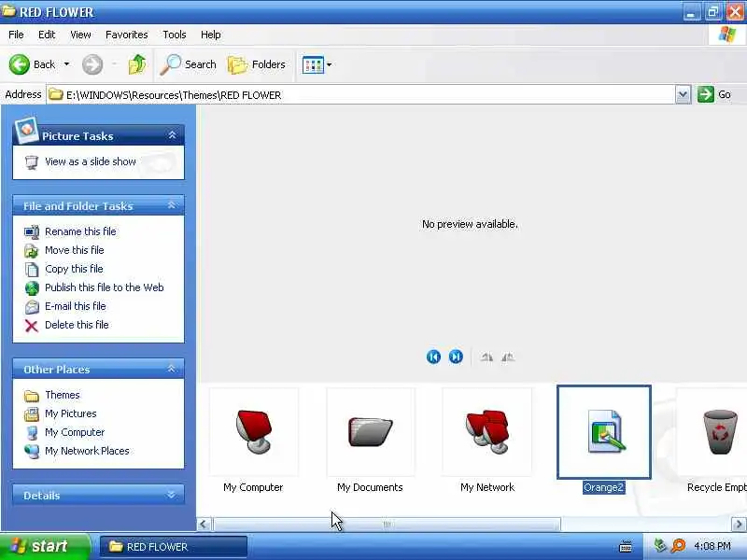Click Move this file

coord(75,250)
